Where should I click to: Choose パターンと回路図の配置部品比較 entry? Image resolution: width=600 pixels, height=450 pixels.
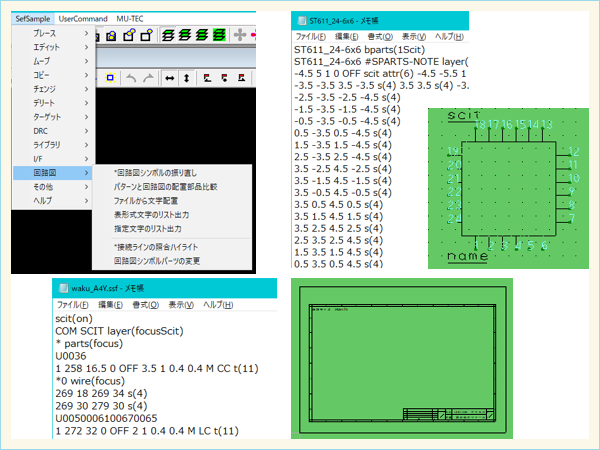165,186
